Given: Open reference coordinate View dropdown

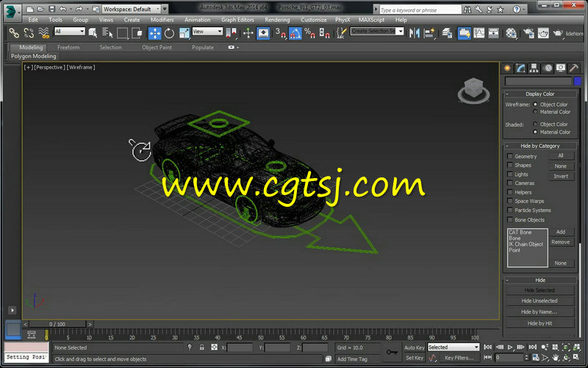Looking at the screenshot, I should coord(207,32).
